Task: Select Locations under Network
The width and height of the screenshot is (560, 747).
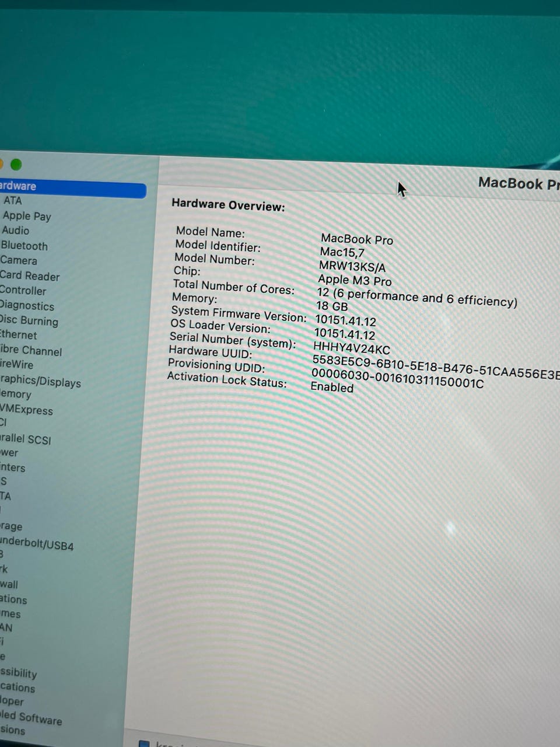Action: click(13, 599)
